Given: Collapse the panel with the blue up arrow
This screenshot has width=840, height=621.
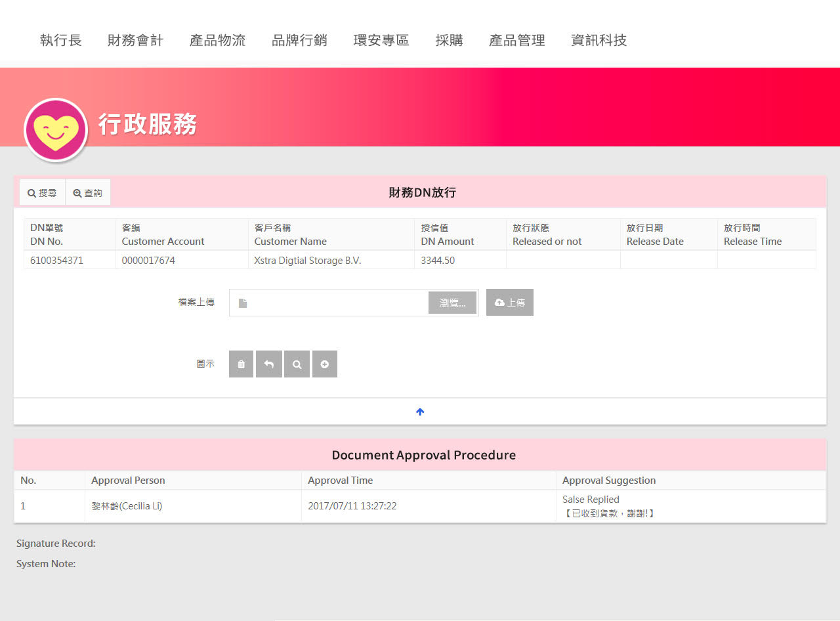Looking at the screenshot, I should click(420, 412).
